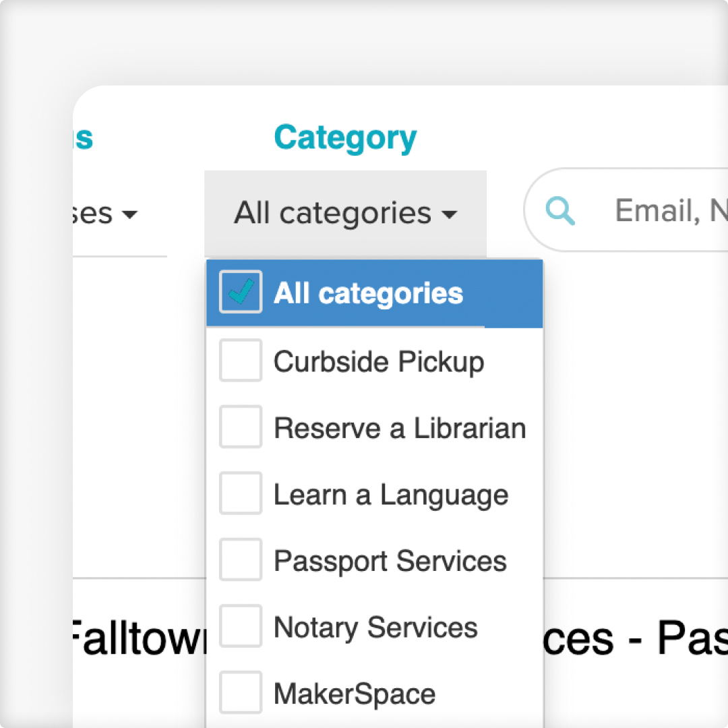The image size is (728, 728).
Task: Click the Passport Services option text
Action: tap(390, 562)
